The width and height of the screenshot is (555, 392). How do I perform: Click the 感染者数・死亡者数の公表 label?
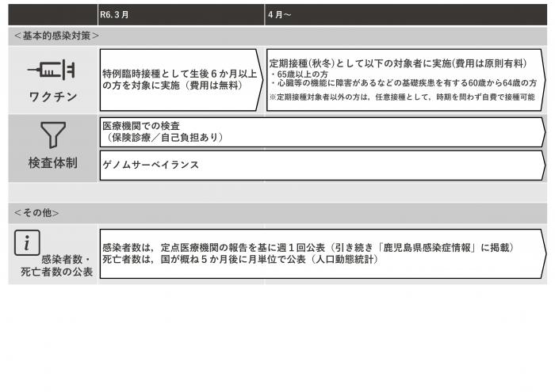[x=55, y=265]
